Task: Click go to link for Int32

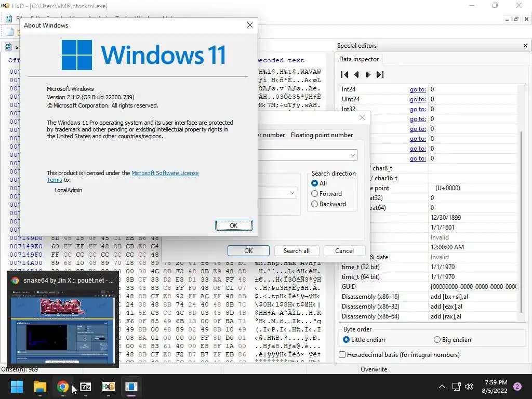Action: pyautogui.click(x=418, y=109)
